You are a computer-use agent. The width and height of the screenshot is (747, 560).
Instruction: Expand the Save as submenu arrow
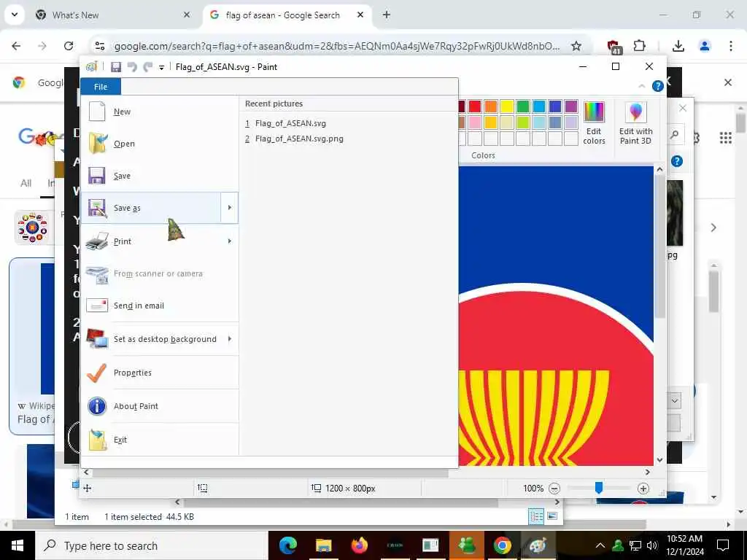(x=230, y=208)
